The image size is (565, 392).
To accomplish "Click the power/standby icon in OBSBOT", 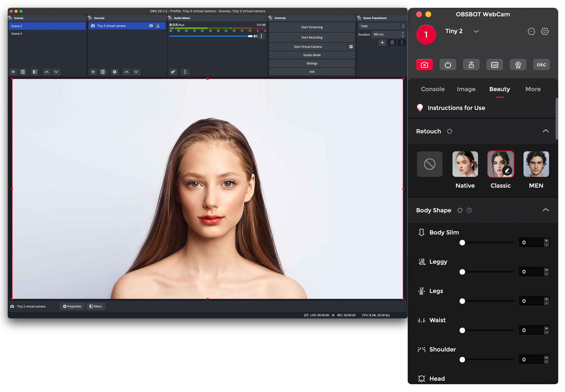I will 448,64.
